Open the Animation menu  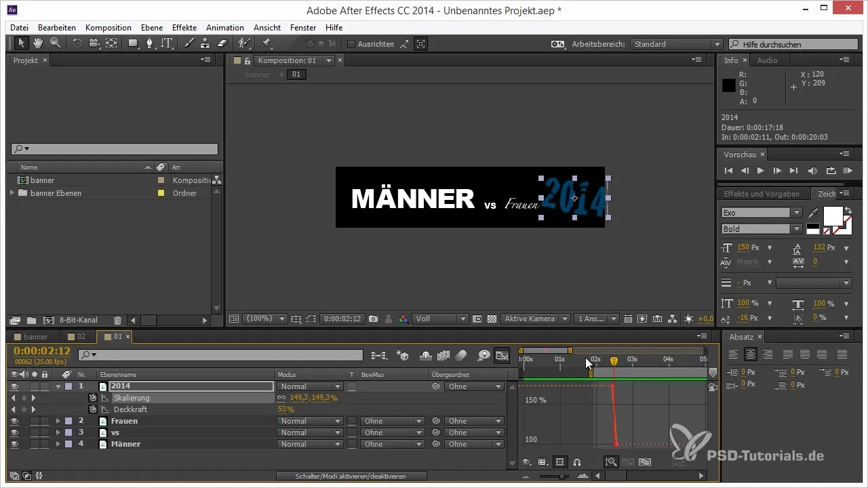225,28
